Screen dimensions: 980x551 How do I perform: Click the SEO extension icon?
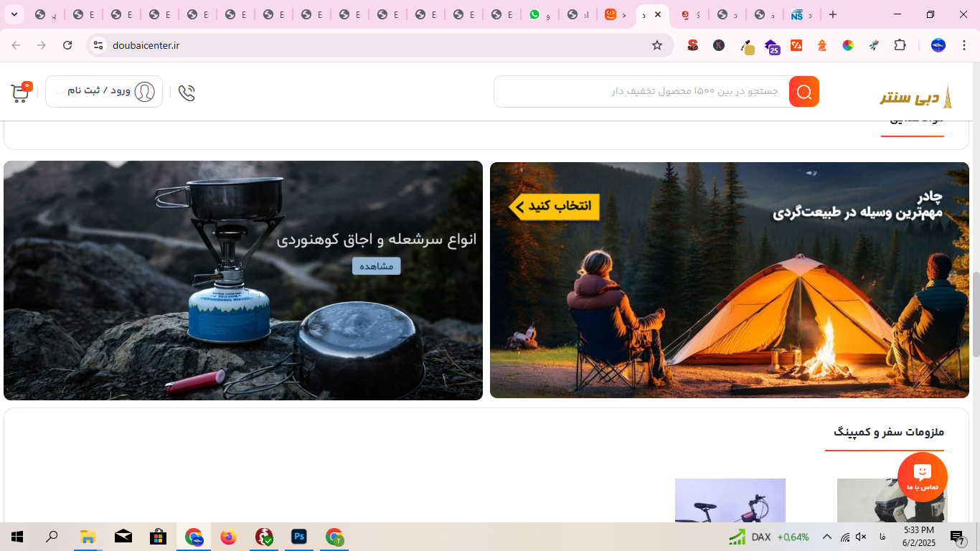(x=692, y=45)
